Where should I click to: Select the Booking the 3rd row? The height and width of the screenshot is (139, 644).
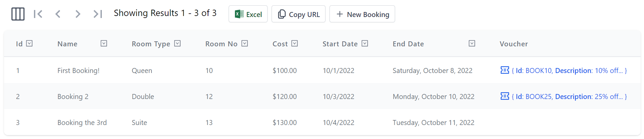point(82,123)
